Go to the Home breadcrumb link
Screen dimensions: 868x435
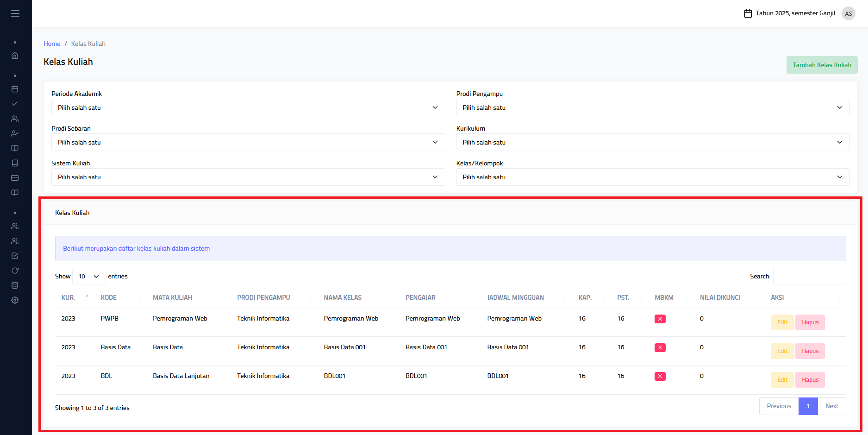click(52, 44)
